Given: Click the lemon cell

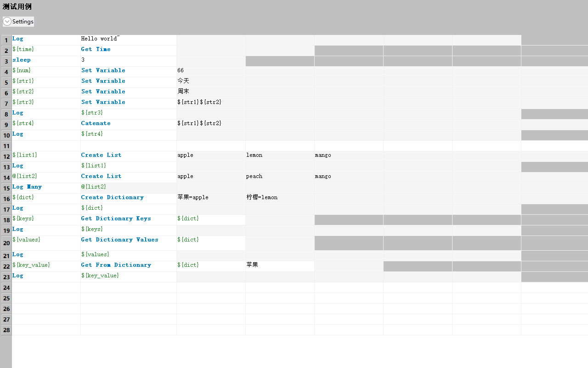Looking at the screenshot, I should point(280,156).
